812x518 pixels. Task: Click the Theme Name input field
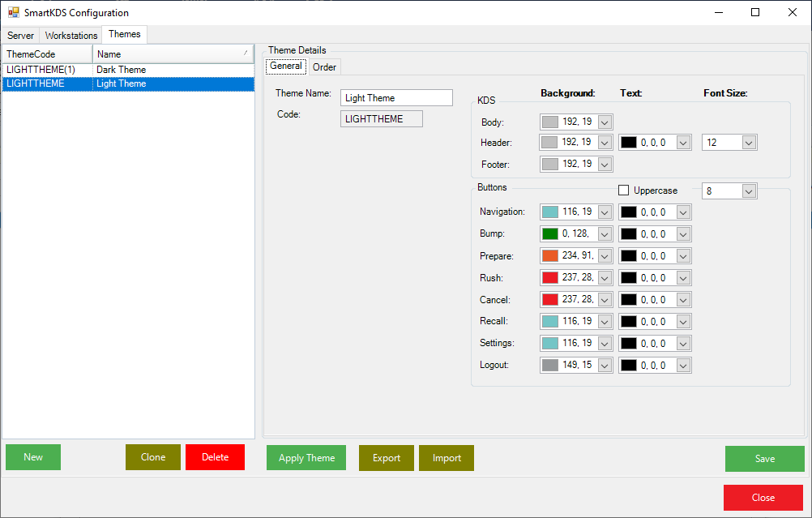[396, 98]
